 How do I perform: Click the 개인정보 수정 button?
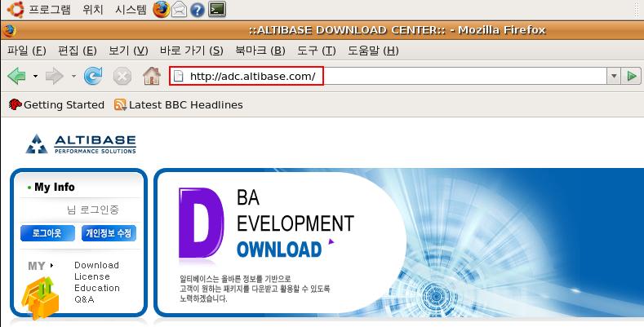109,233
